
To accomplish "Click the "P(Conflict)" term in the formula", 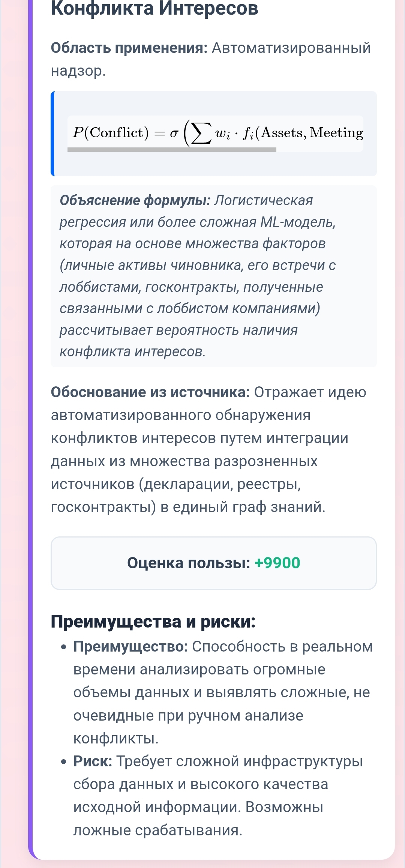I will pyautogui.click(x=111, y=133).
